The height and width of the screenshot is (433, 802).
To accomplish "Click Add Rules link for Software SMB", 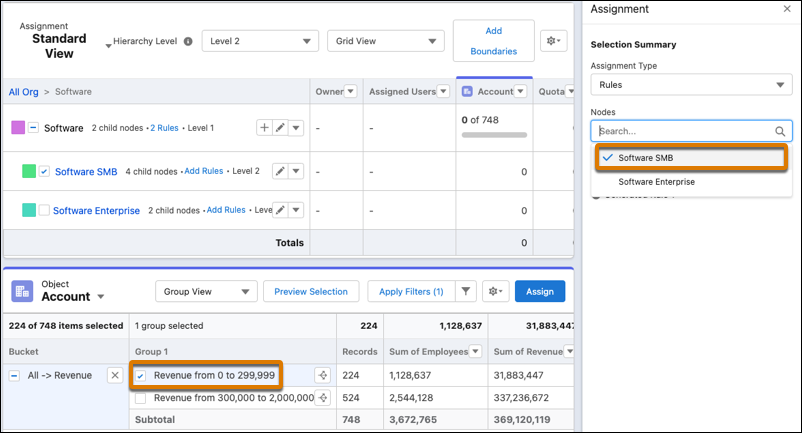I will (204, 171).
